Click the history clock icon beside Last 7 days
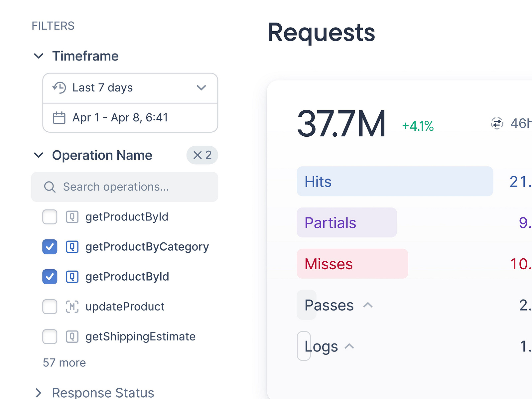 click(59, 87)
